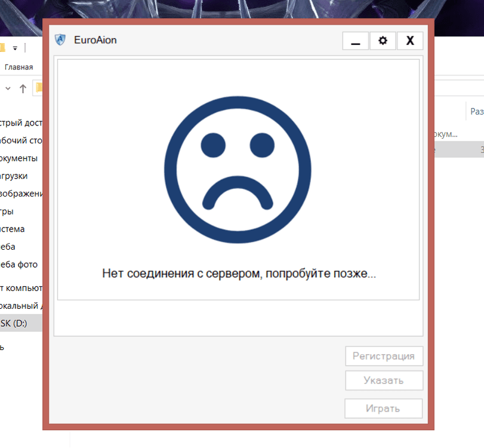
Task: Hit the Играть button
Action: pyautogui.click(x=383, y=409)
